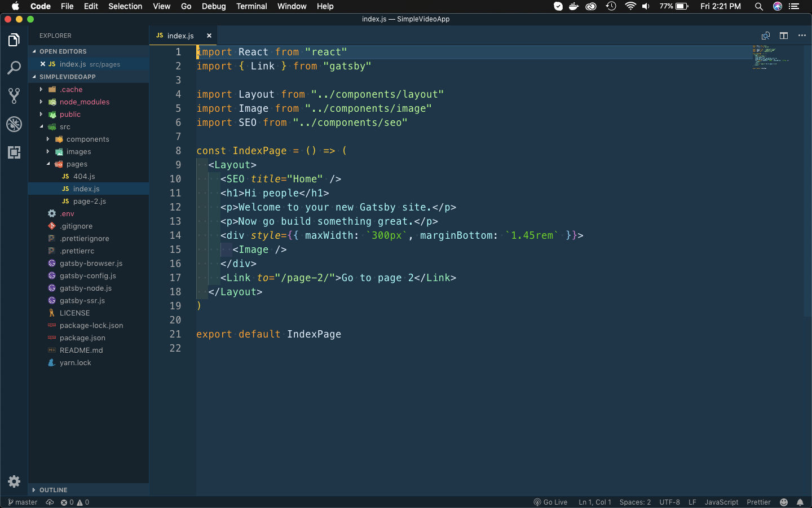This screenshot has width=812, height=508.
Task: Click the Open Changes icon in editor toolbar
Action: pos(766,36)
